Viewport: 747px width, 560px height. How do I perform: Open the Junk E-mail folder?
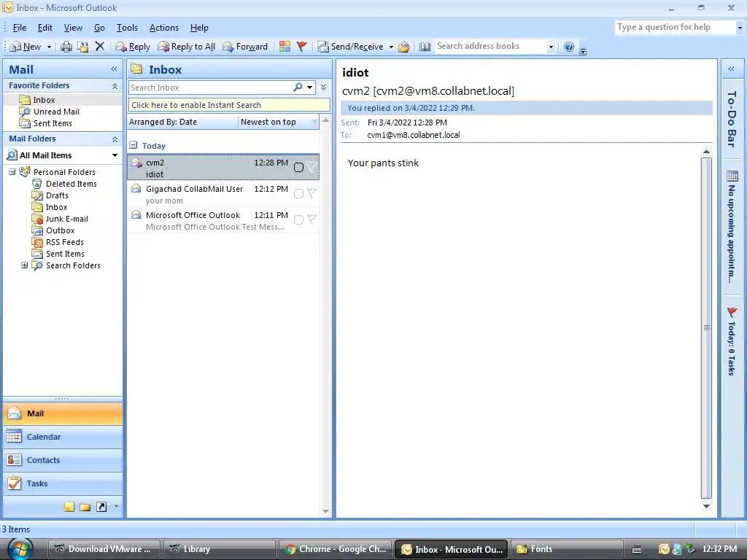(x=66, y=219)
